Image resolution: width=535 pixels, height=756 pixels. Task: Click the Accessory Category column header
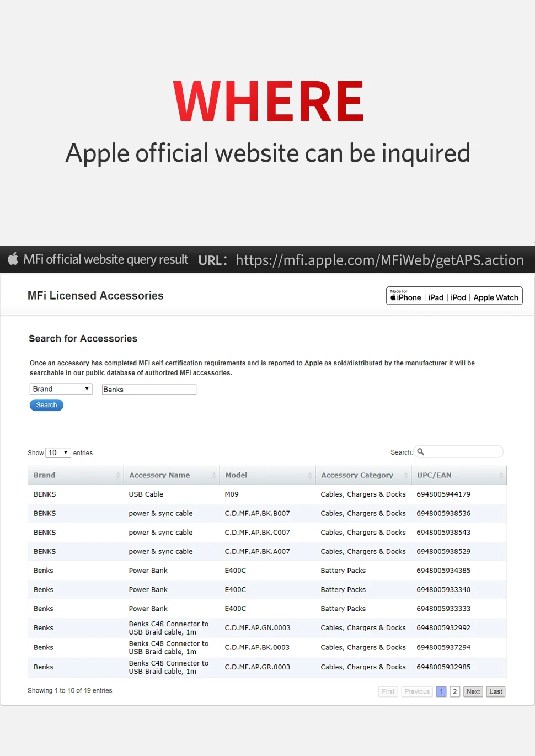[x=363, y=475]
